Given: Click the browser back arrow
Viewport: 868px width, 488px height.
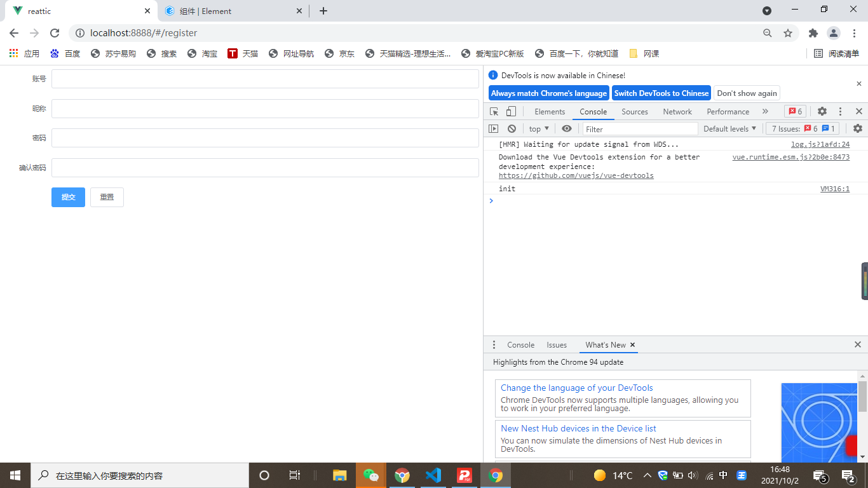Looking at the screenshot, I should 14,33.
